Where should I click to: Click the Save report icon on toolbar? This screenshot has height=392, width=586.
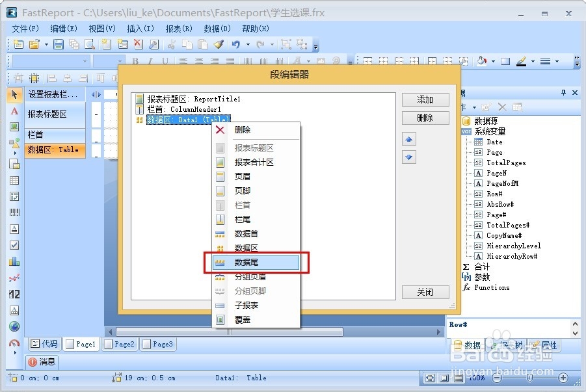59,44
